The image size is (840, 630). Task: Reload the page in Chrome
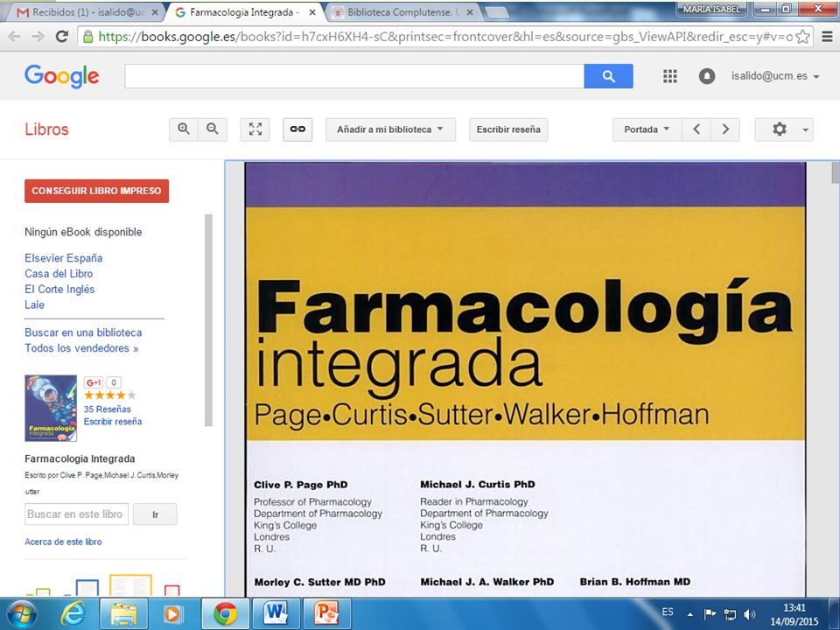(x=62, y=37)
